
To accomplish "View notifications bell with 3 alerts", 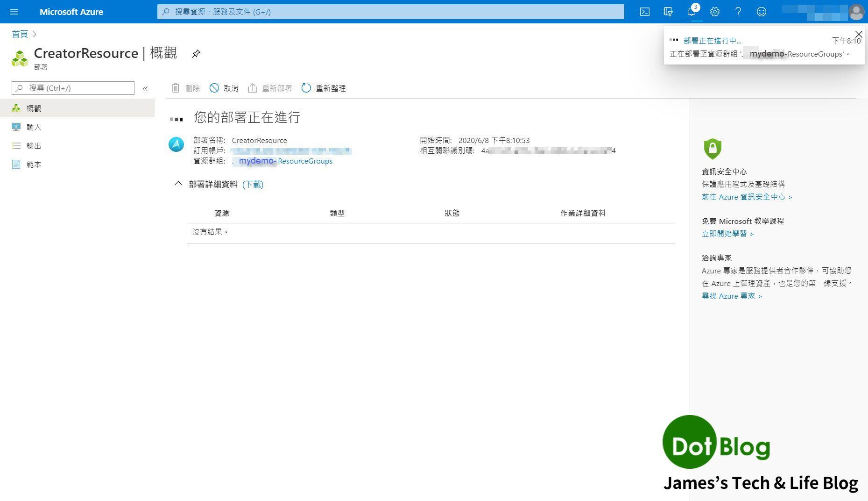I will (x=692, y=12).
